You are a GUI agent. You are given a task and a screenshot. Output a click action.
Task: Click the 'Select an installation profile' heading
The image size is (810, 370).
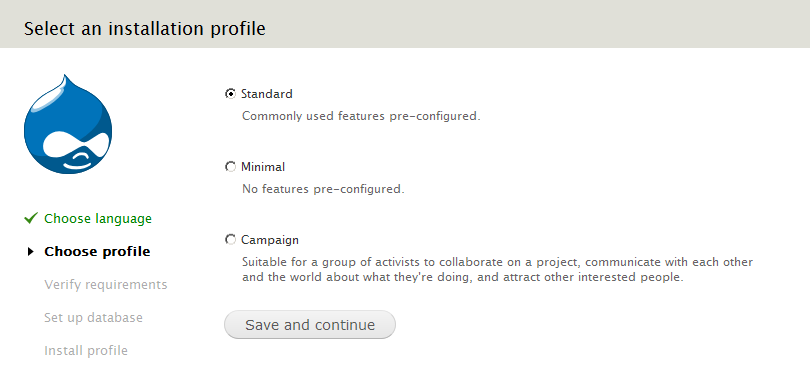click(x=145, y=28)
